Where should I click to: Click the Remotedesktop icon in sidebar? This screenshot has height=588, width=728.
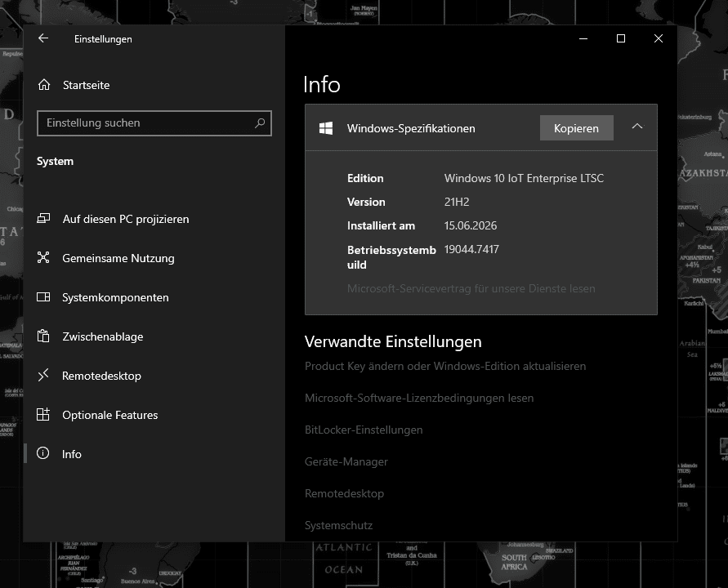click(43, 375)
